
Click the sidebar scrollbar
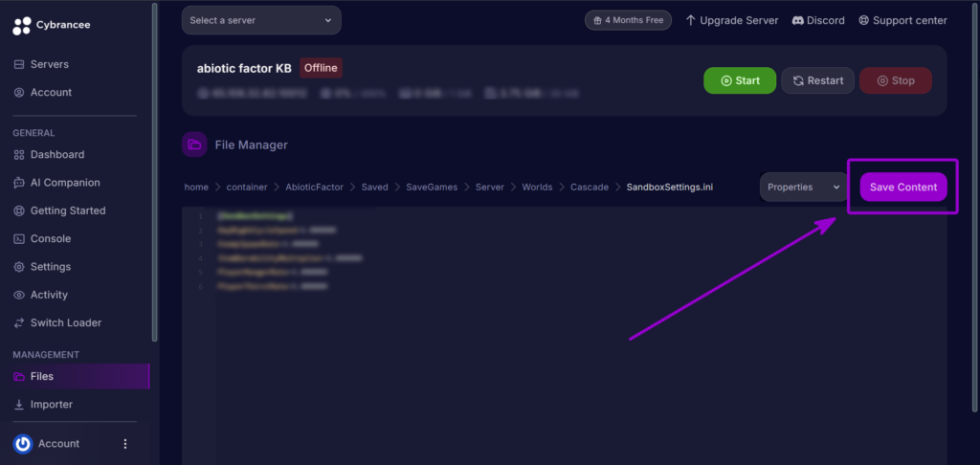click(x=154, y=172)
